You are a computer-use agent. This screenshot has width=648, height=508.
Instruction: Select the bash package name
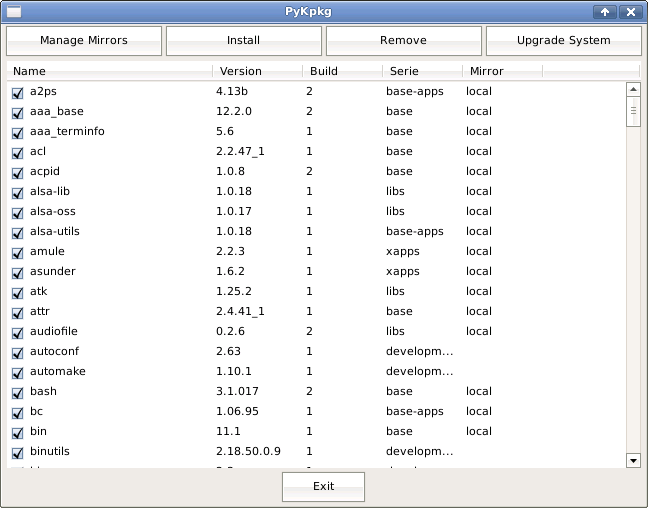[x=43, y=391]
